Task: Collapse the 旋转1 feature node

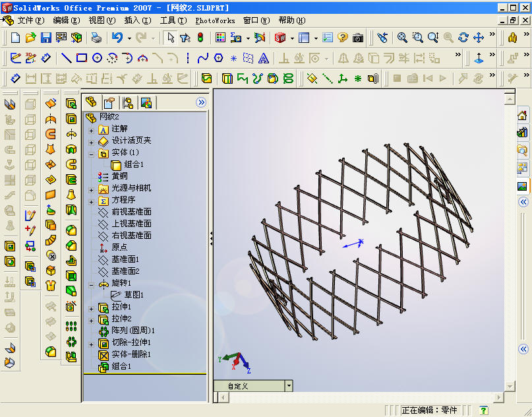Action: pyautogui.click(x=91, y=285)
